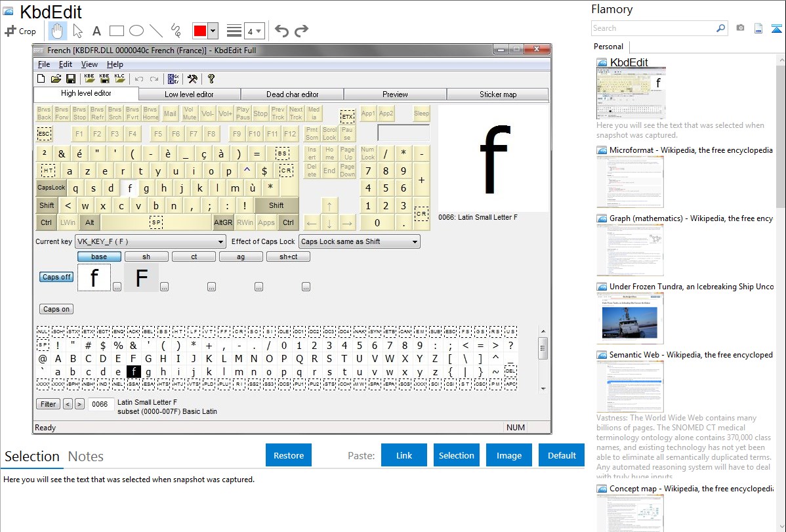
Task: Switch to the Notes tab
Action: [85, 457]
